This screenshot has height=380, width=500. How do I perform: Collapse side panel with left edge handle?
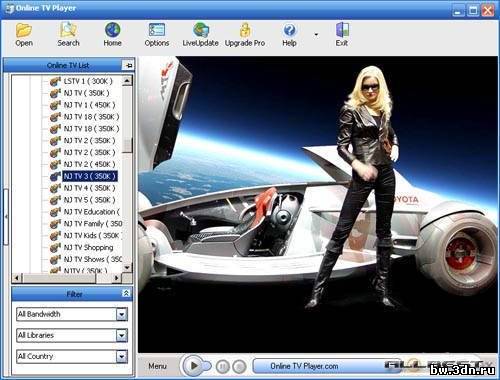(6, 217)
